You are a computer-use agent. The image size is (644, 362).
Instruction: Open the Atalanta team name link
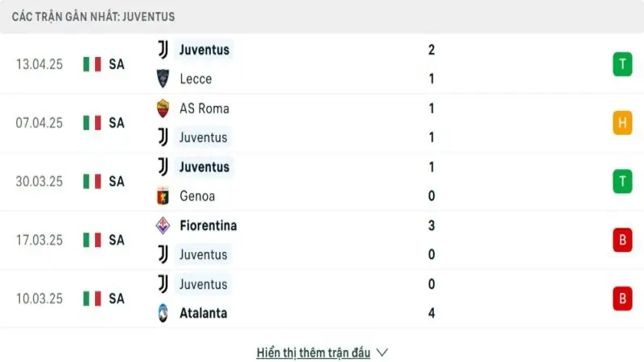point(204,313)
